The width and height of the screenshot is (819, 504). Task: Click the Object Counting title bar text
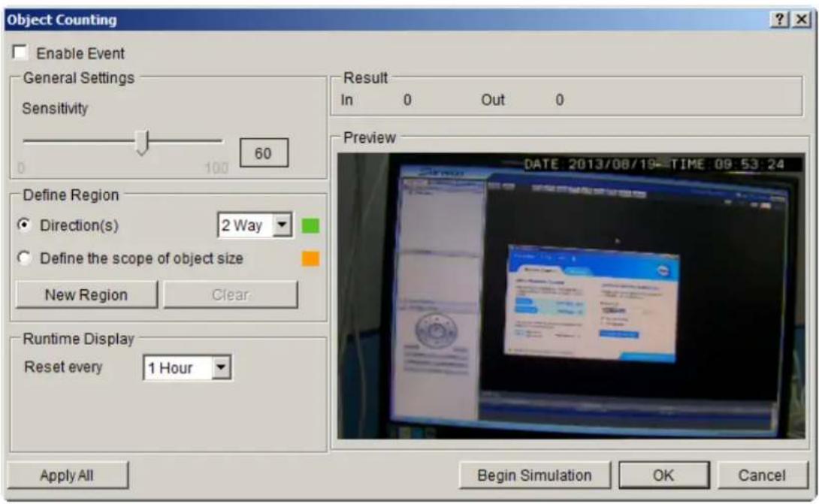coord(62,20)
